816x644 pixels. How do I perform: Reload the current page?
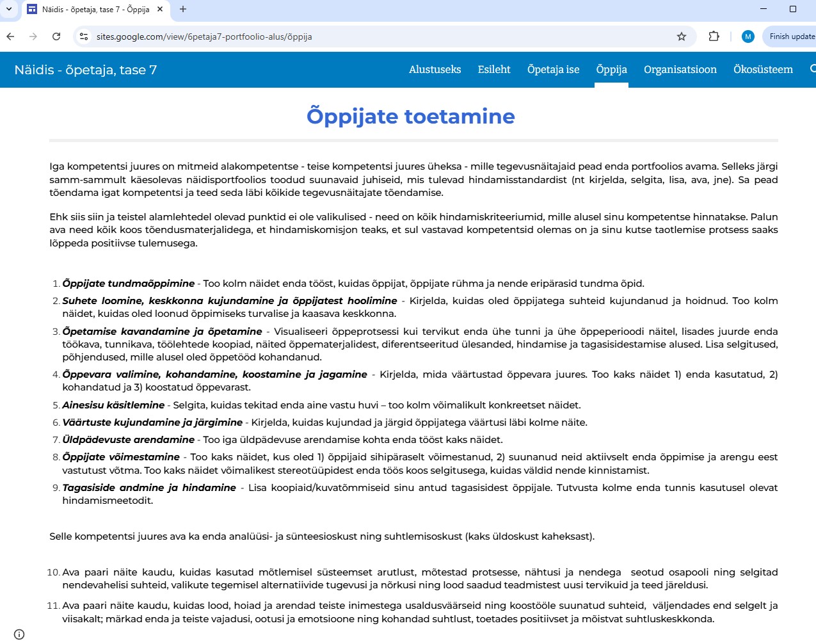point(56,36)
